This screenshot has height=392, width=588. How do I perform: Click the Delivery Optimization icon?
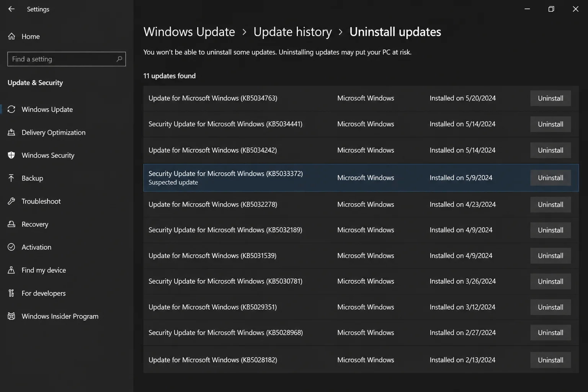[11, 132]
